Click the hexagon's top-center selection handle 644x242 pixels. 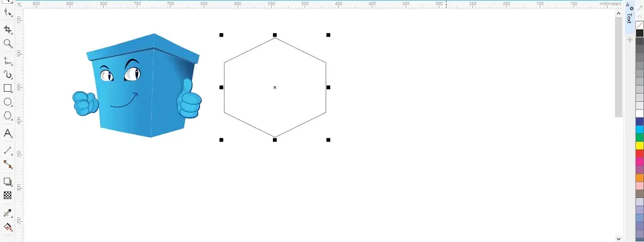coord(275,35)
